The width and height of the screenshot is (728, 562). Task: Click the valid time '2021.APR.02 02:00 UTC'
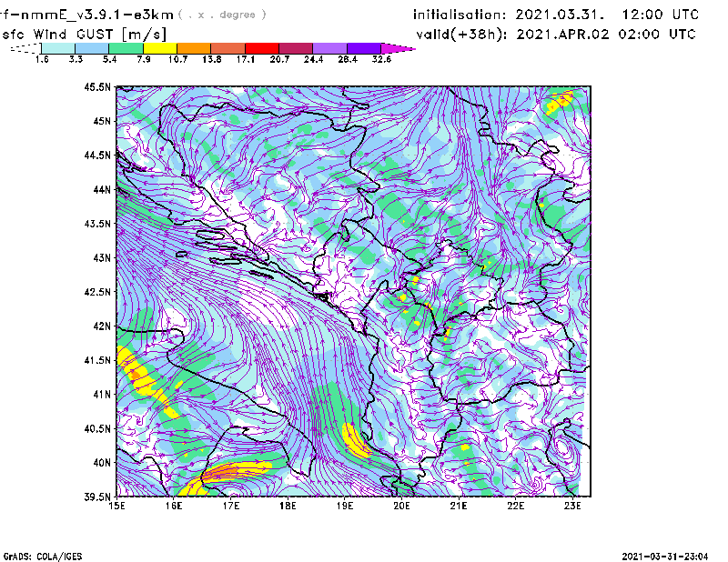click(x=606, y=35)
